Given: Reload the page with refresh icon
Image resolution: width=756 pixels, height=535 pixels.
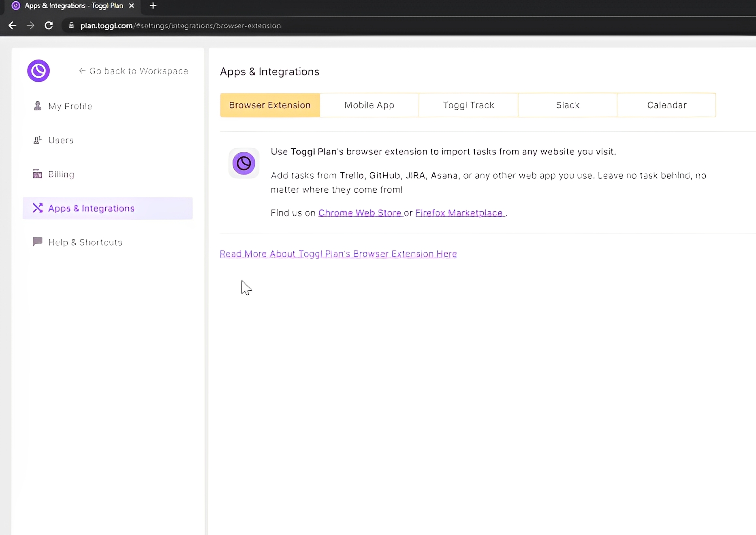Looking at the screenshot, I should pyautogui.click(x=49, y=26).
